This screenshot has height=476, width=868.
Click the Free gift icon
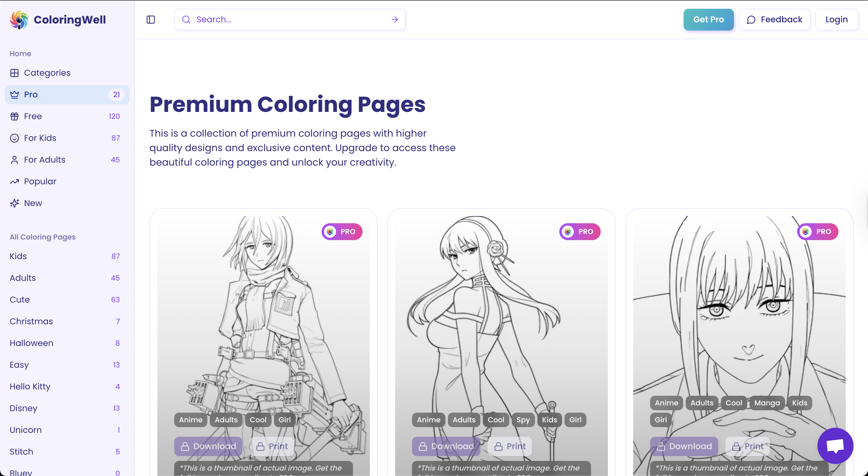click(x=14, y=116)
